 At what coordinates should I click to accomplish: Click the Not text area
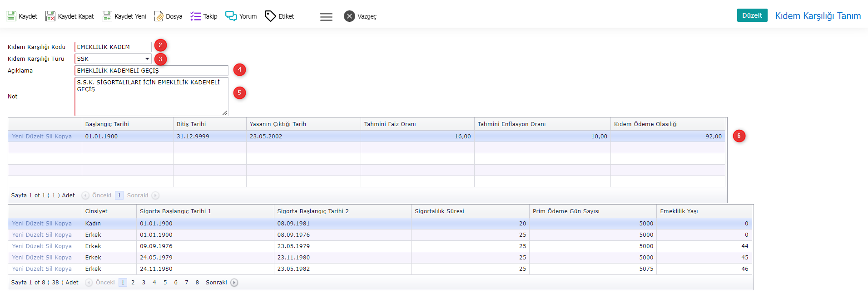coord(151,97)
